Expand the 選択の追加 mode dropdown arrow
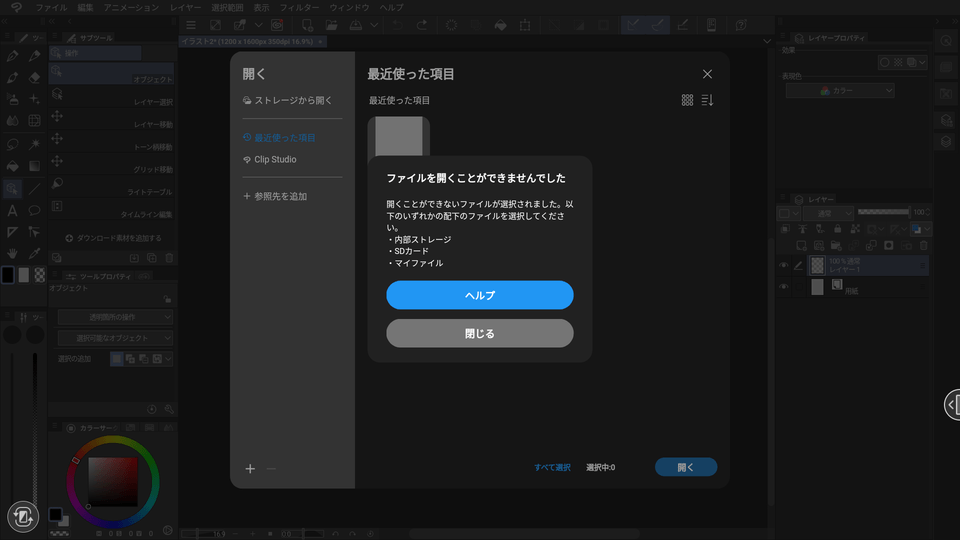 pyautogui.click(x=168, y=359)
